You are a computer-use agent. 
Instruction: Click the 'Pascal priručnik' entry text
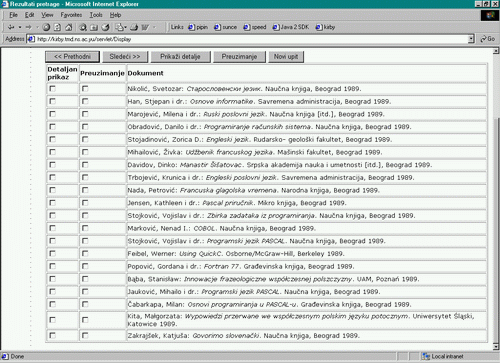tap(228, 203)
